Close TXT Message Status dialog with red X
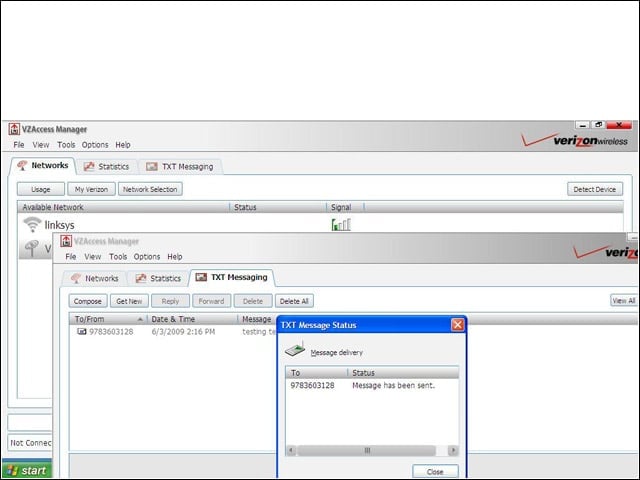This screenshot has height=480, width=640. point(458,325)
